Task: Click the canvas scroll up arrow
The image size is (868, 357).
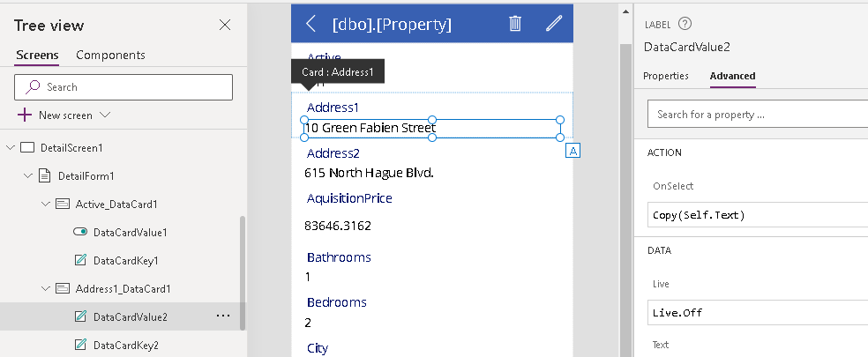Action: pyautogui.click(x=625, y=11)
